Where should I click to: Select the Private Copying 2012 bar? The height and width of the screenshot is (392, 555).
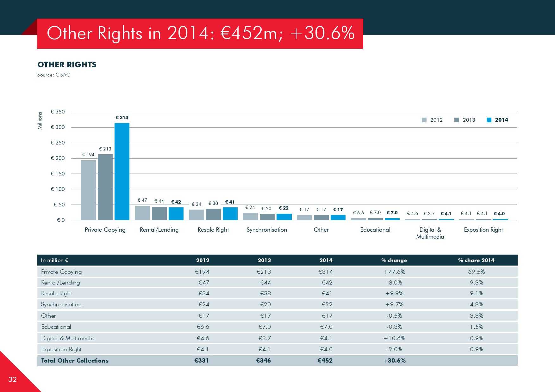tap(88, 190)
